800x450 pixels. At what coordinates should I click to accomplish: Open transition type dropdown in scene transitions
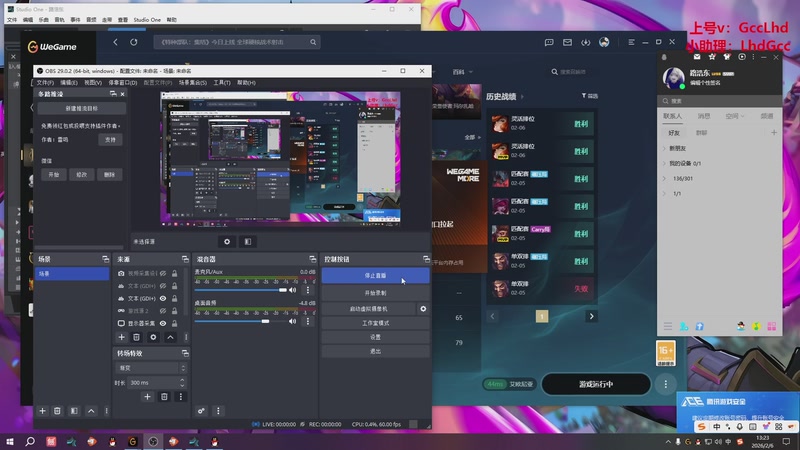coord(151,368)
